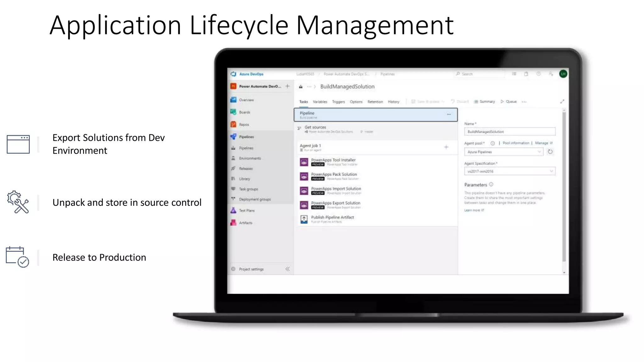Select the PowerApps Tool Installer task

(x=377, y=162)
